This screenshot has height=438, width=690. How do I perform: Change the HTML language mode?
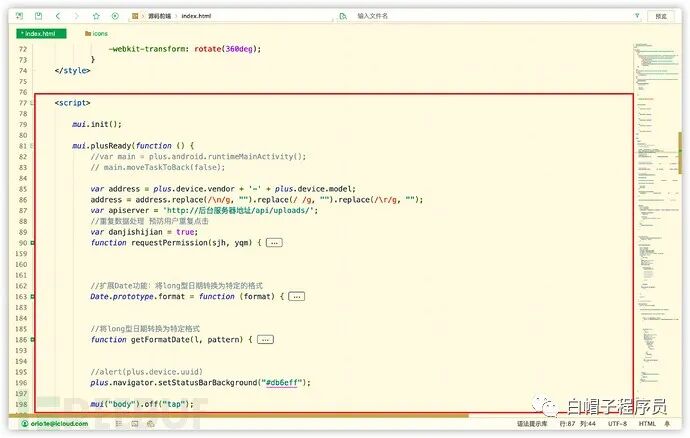pos(647,423)
